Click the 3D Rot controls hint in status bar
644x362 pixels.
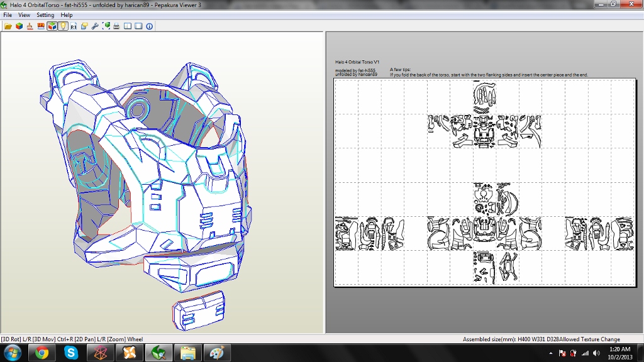click(x=72, y=339)
